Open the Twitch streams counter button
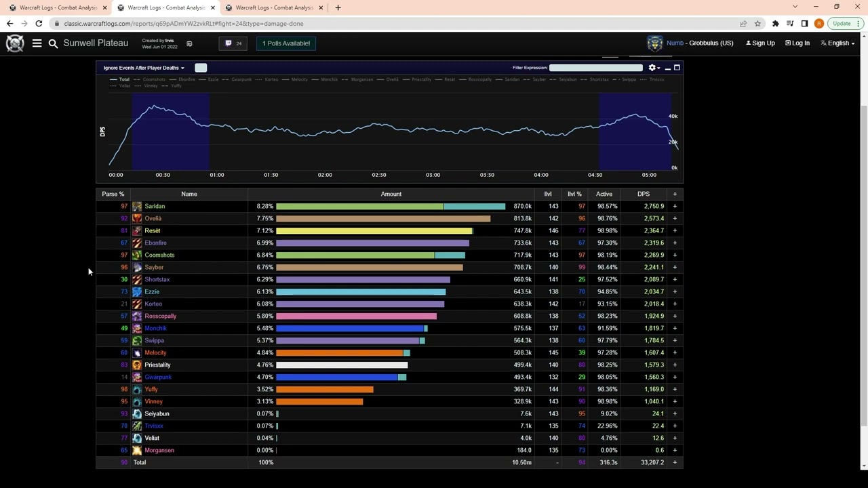The image size is (868, 488). click(233, 43)
